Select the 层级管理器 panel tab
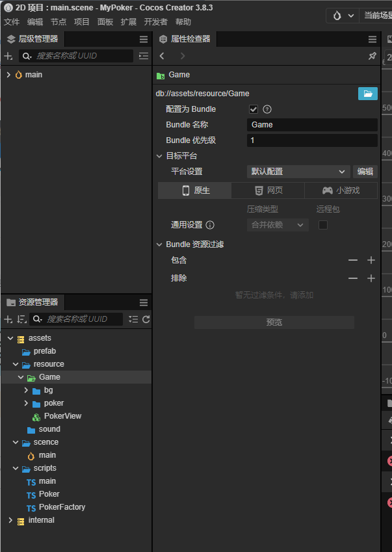This screenshot has height=552, width=392. coord(33,39)
